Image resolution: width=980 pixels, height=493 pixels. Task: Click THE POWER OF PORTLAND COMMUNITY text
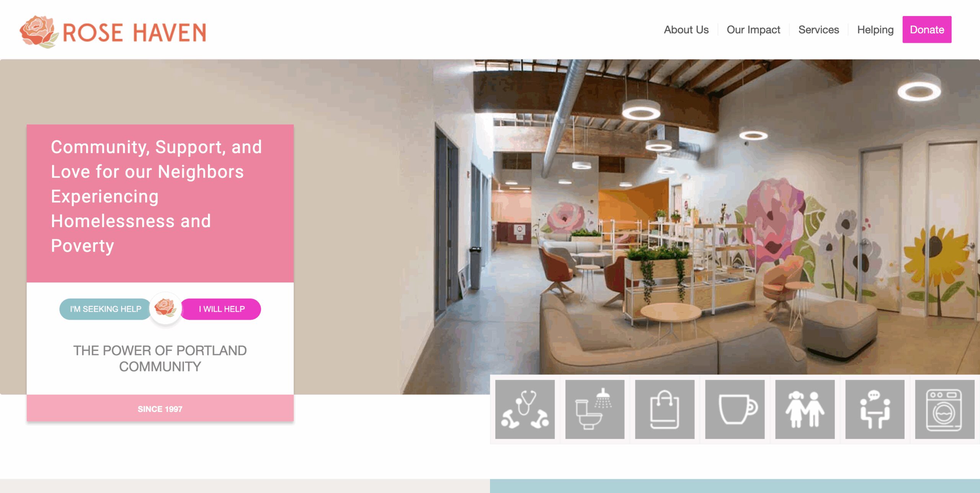[x=160, y=358]
